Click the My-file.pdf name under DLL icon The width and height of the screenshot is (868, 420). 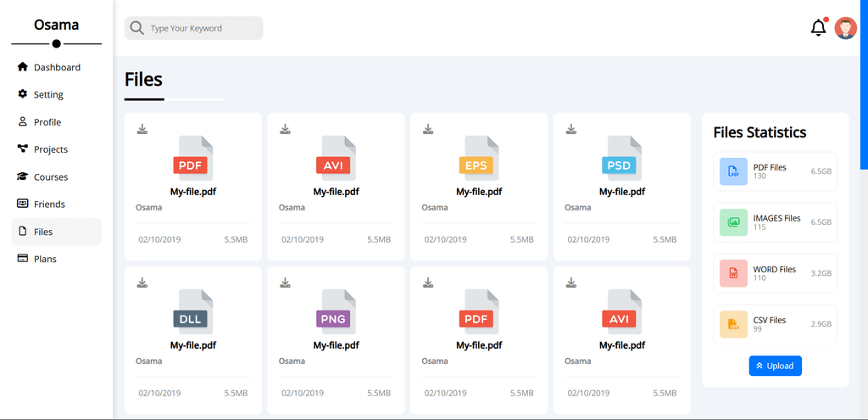tap(192, 345)
